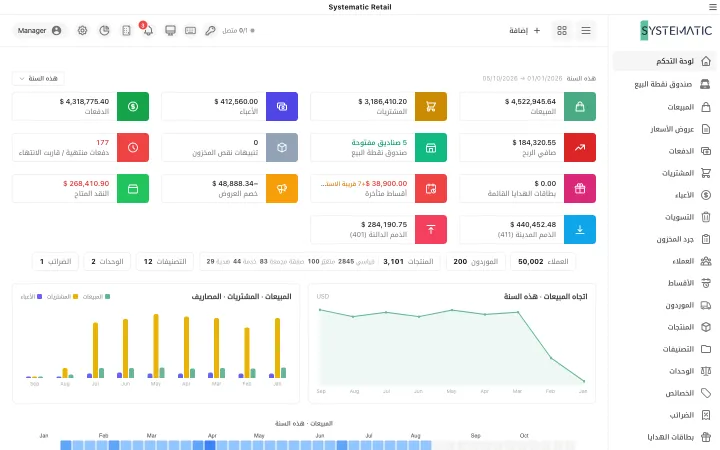This screenshot has width=720, height=450.
Task: Open 'عروض الأسعار' in sidebar
Action: point(664,129)
